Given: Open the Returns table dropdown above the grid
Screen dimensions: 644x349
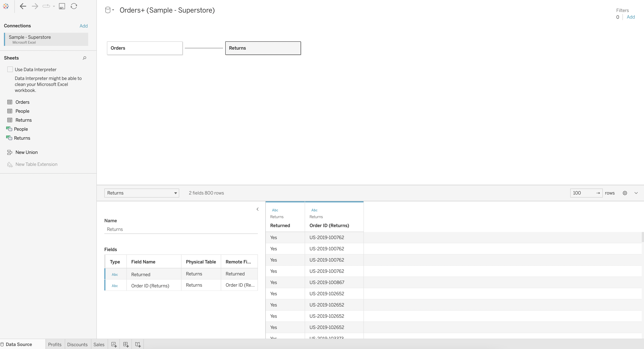Looking at the screenshot, I should (x=175, y=193).
